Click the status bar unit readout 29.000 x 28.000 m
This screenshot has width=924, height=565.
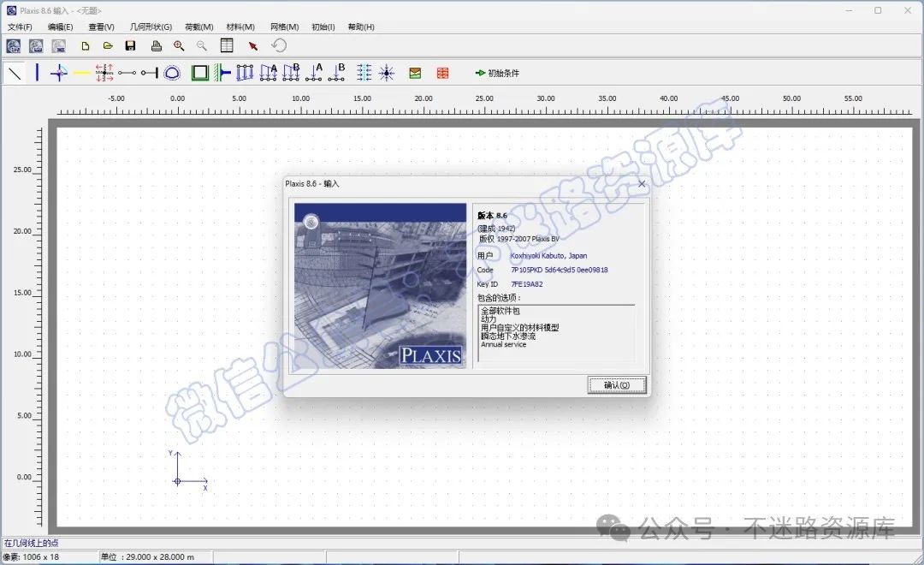(147, 556)
